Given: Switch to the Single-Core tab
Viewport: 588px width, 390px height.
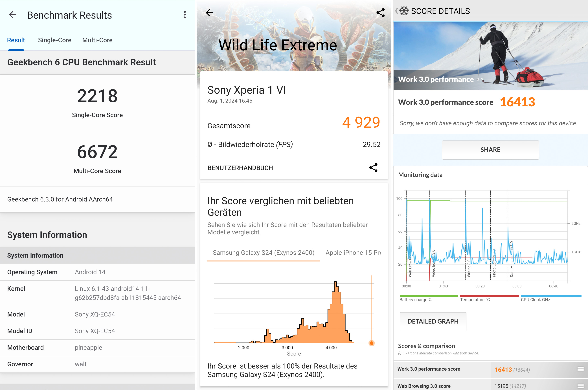Looking at the screenshot, I should [x=55, y=40].
